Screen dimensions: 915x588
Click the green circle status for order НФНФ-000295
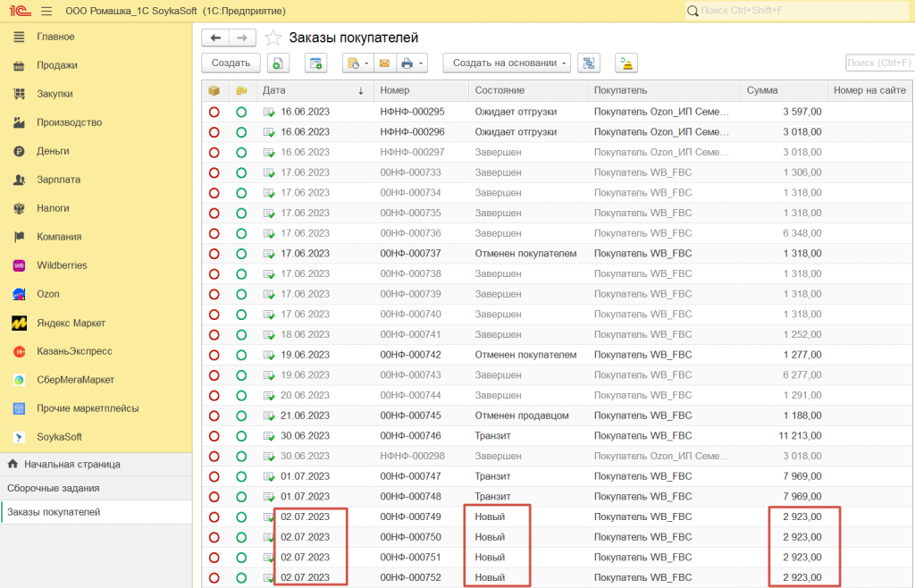(241, 112)
